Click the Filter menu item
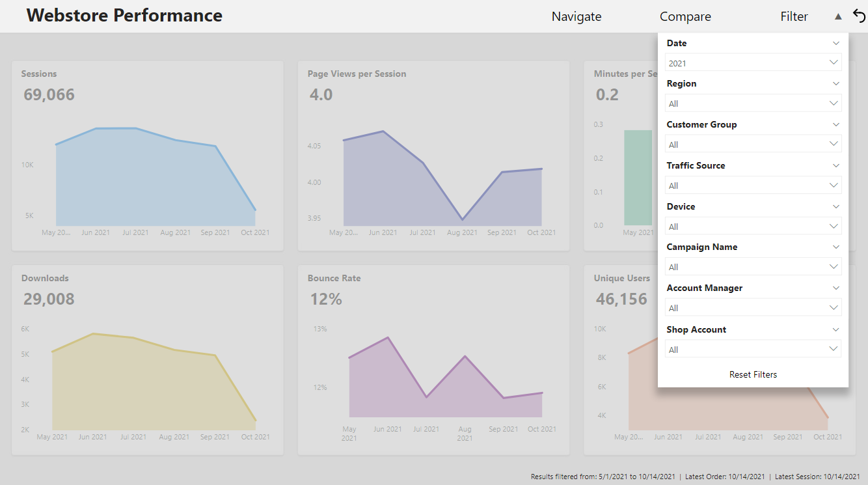The image size is (868, 485). [794, 17]
